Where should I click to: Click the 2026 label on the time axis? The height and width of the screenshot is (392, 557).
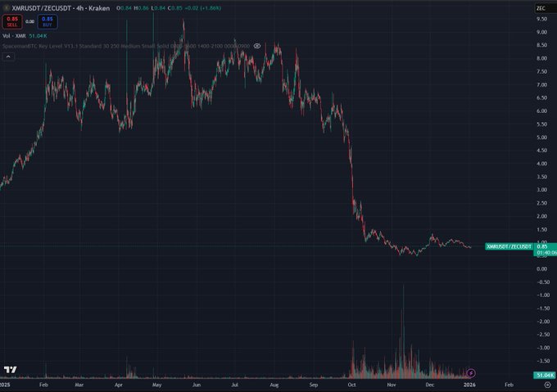coord(469,385)
